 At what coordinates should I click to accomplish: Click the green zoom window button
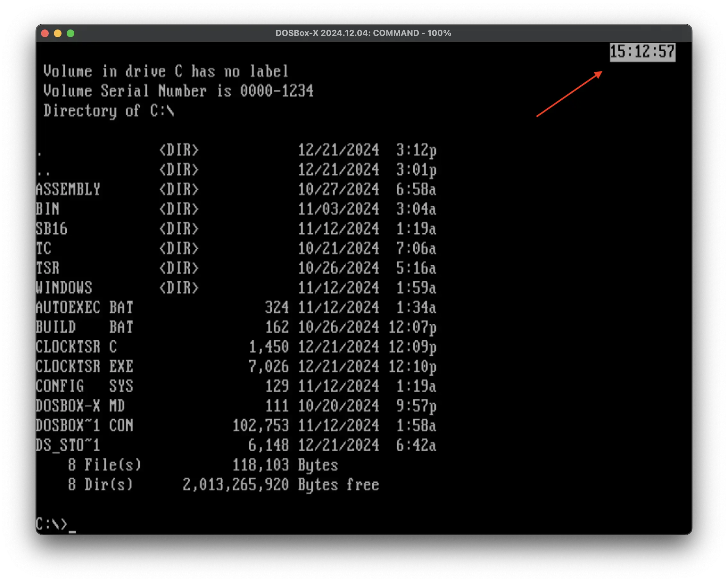[70, 33]
